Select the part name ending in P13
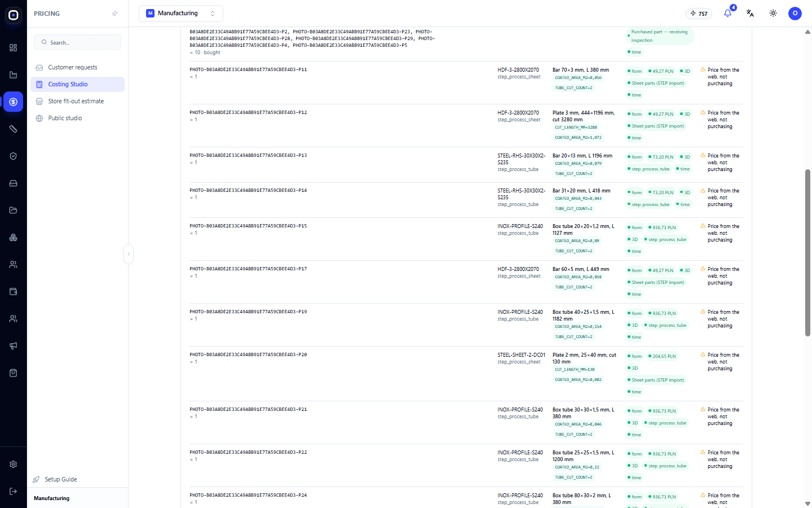The image size is (812, 508). click(248, 155)
